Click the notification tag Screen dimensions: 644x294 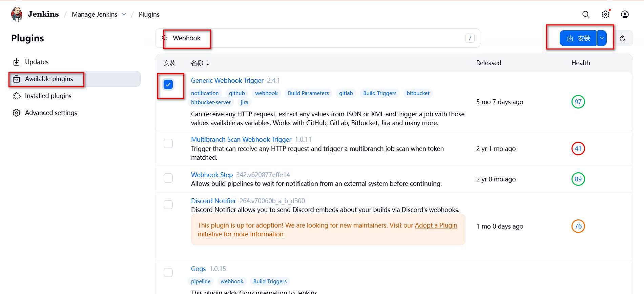(205, 93)
